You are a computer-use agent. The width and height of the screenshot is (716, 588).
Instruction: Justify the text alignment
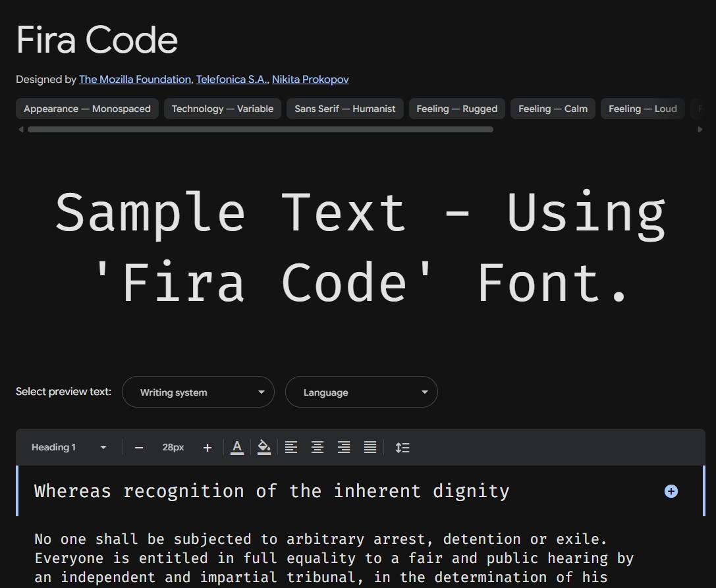pyautogui.click(x=370, y=447)
